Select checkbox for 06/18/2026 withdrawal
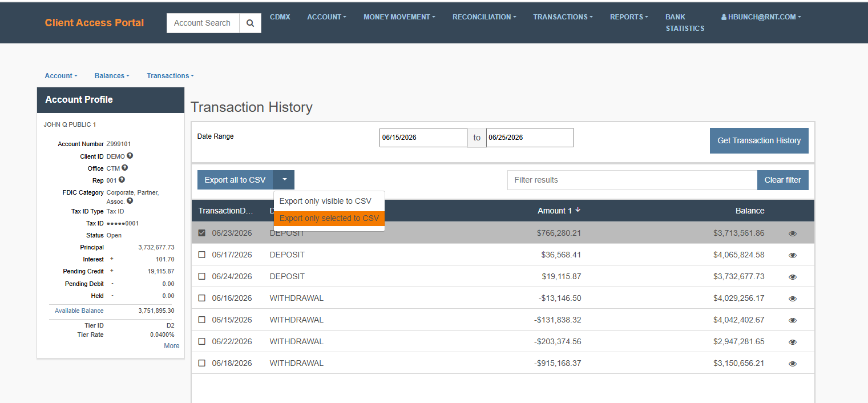This screenshot has width=868, height=403. pos(202,363)
